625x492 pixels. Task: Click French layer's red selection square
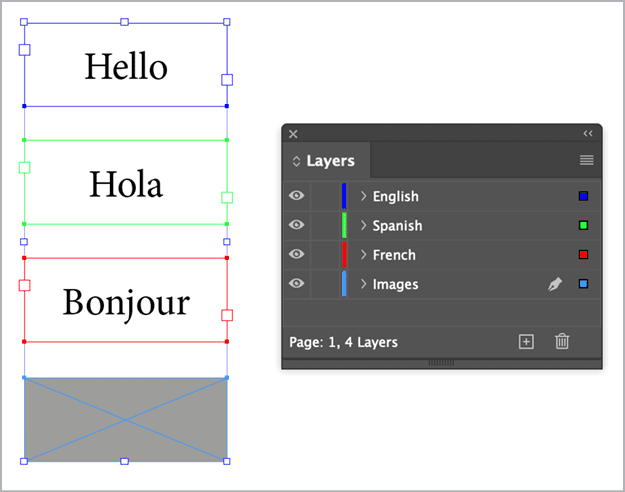[x=583, y=254]
